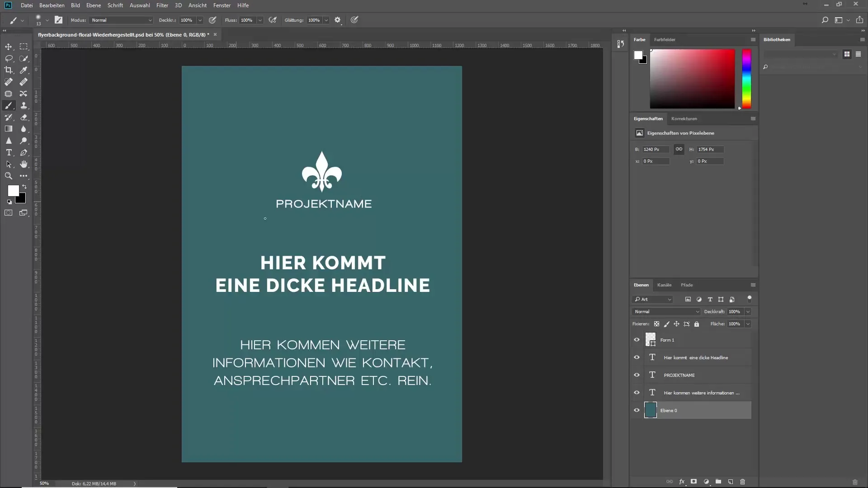Hide the Form 1 layer

[x=637, y=340]
